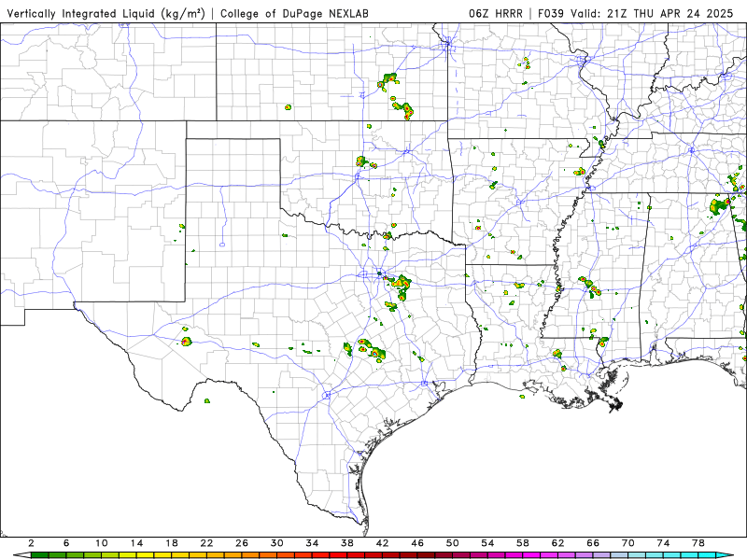Click the color bar label '74'
The height and width of the screenshot is (560, 747).
[x=664, y=543]
